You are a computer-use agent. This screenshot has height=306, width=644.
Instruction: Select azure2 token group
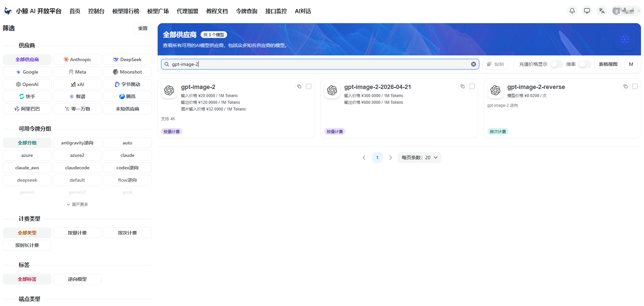point(77,155)
